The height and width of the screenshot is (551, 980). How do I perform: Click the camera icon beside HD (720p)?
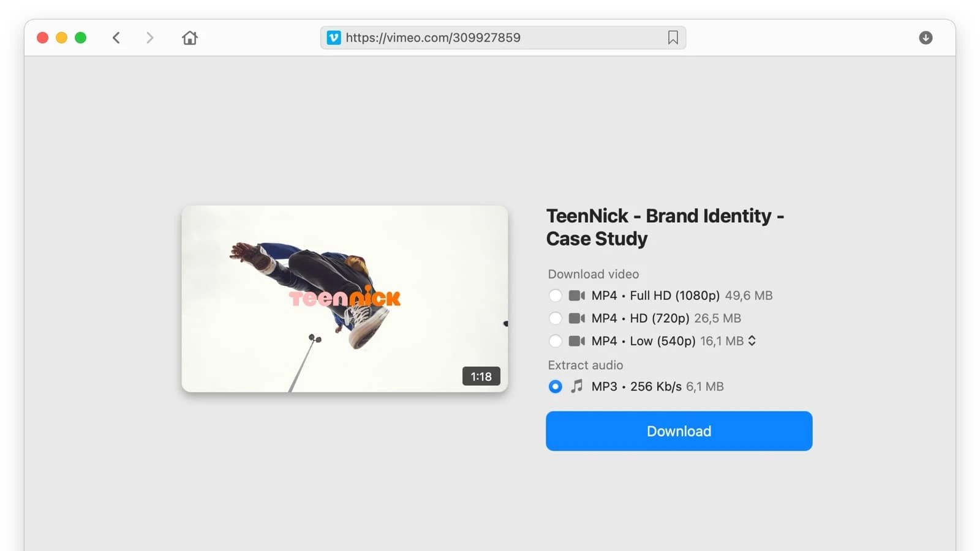[576, 318]
